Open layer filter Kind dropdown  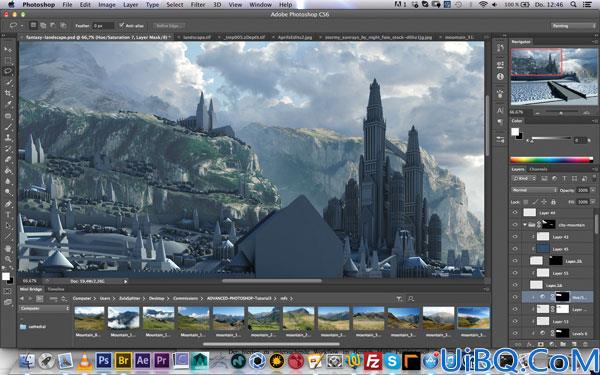tap(524, 179)
